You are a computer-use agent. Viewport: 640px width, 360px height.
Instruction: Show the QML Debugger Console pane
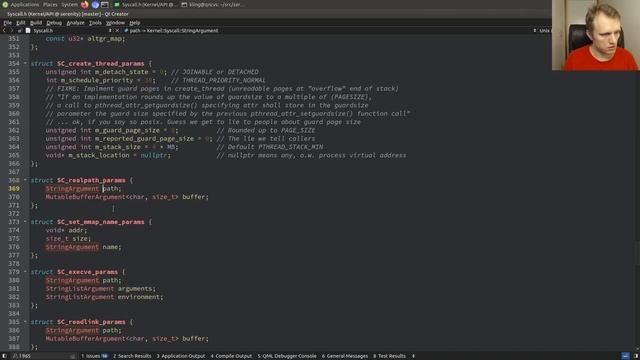point(287,356)
